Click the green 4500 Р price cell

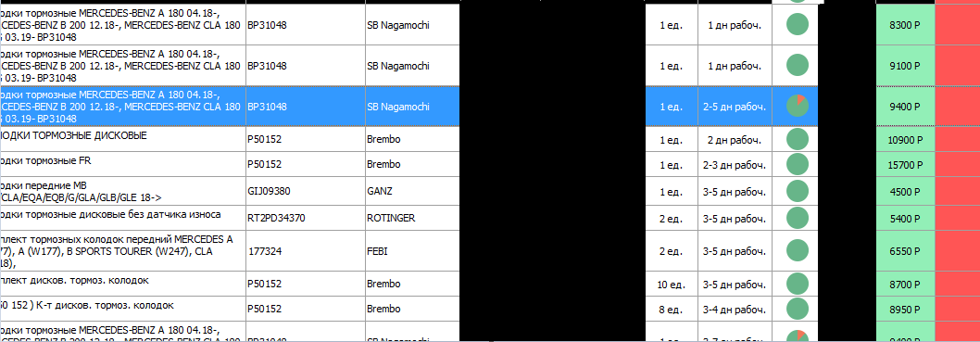click(905, 191)
